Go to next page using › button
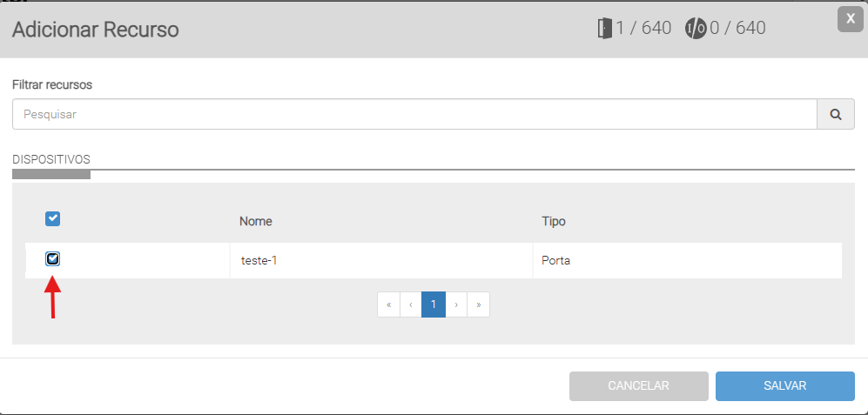 [x=456, y=305]
